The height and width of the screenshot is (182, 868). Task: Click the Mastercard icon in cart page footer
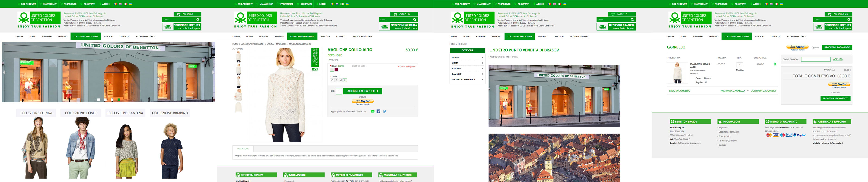pyautogui.click(x=769, y=135)
